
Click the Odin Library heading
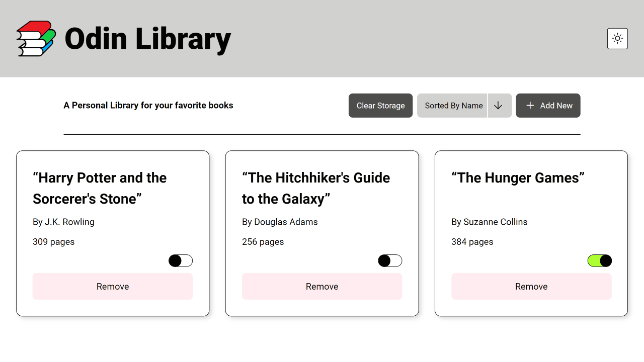[x=148, y=39]
